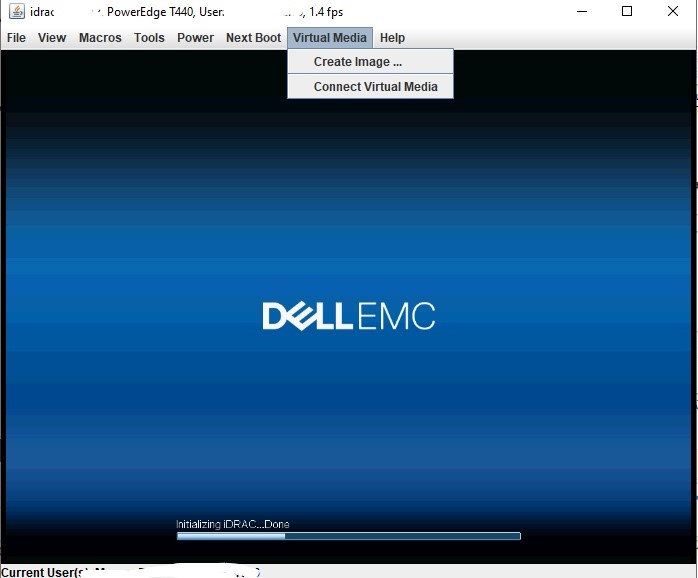The height and width of the screenshot is (578, 698).
Task: Minimize the iDRAC console window
Action: click(x=582, y=11)
